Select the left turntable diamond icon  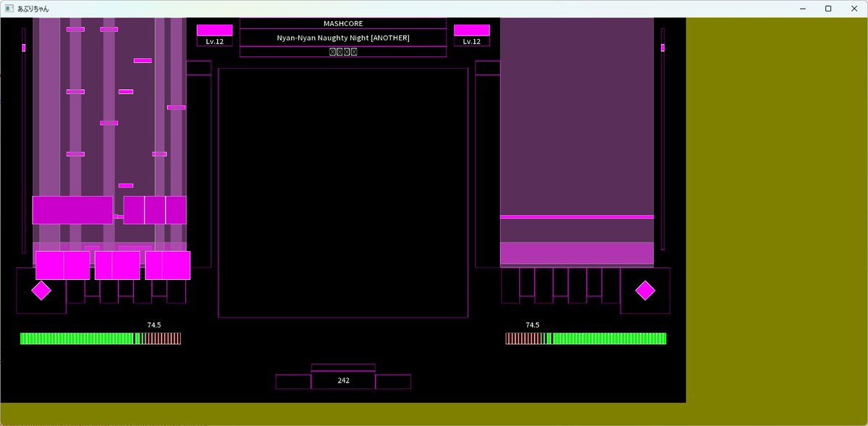click(41, 290)
